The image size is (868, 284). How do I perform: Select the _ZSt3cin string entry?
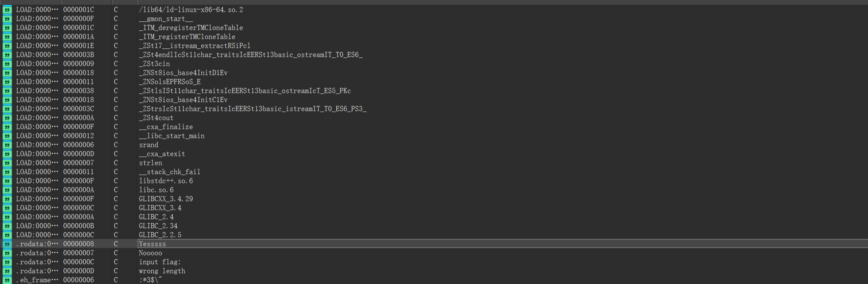(154, 64)
